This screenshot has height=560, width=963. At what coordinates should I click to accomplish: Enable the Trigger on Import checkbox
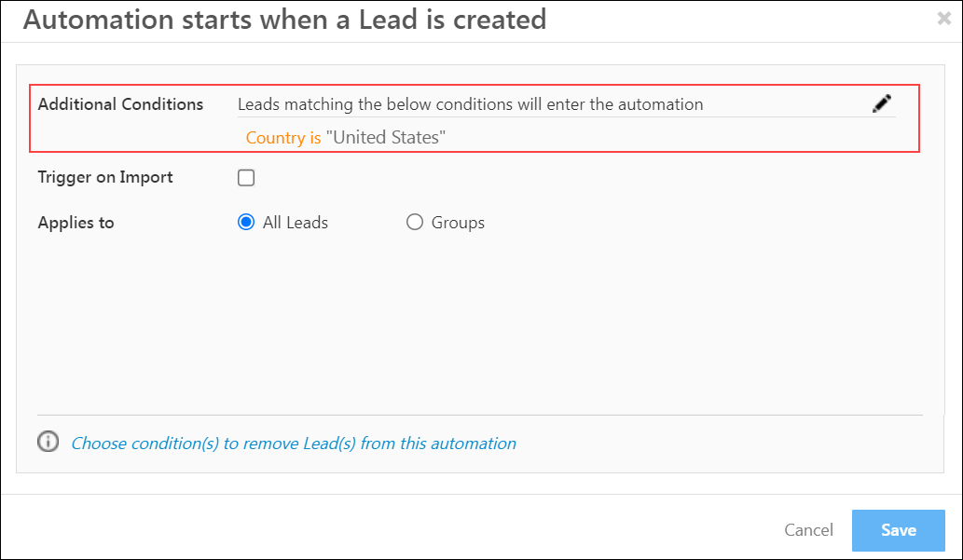point(246,177)
